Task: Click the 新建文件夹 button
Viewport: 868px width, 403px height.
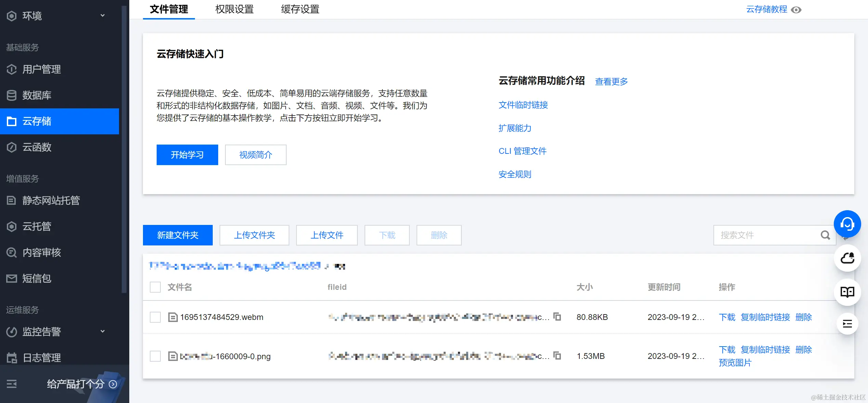Action: point(178,235)
